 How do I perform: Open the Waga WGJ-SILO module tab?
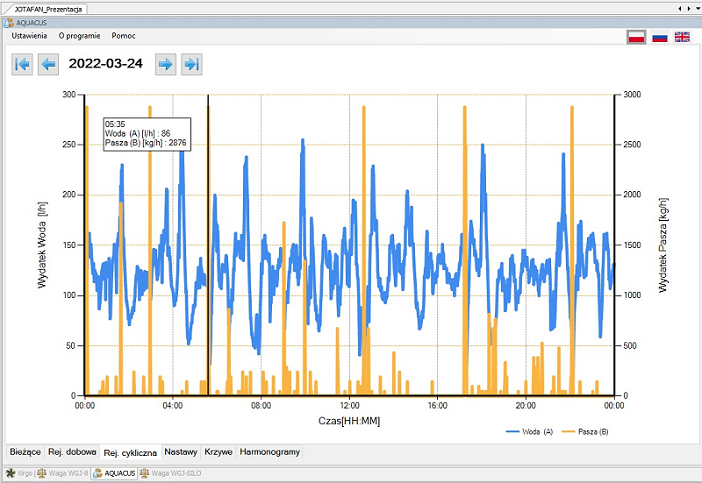(171, 473)
